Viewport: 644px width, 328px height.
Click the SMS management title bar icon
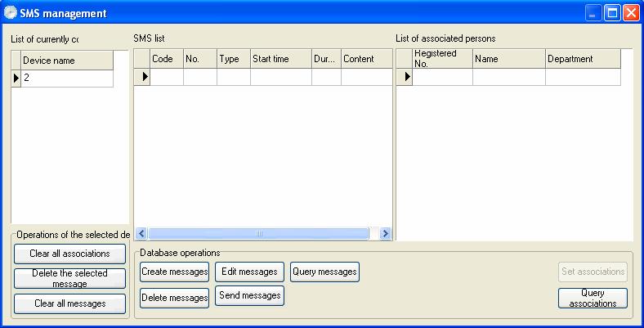[x=11, y=13]
